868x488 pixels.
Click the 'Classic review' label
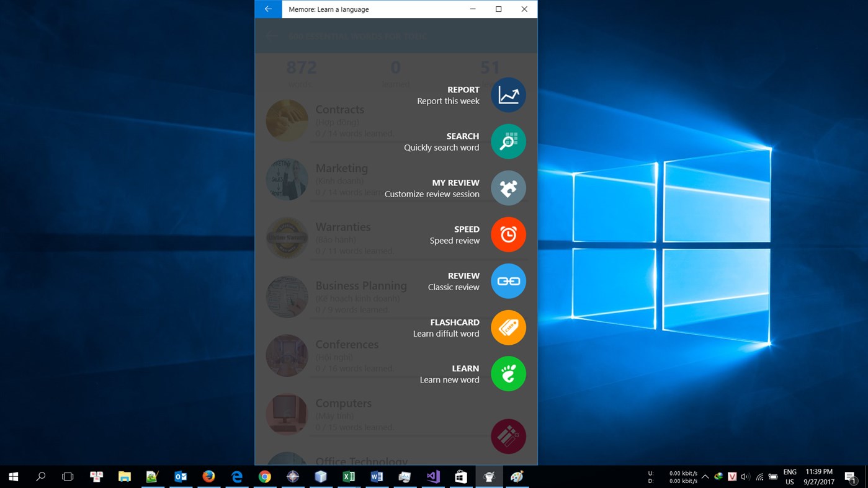coord(454,287)
